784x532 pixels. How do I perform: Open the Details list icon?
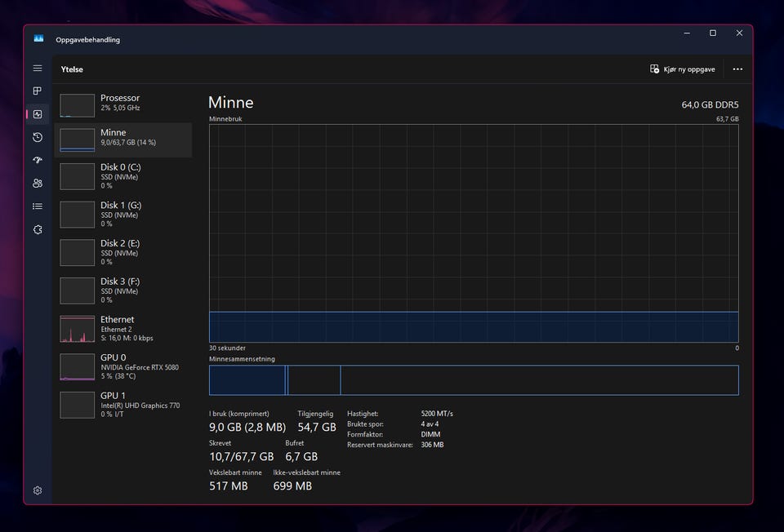(x=38, y=206)
